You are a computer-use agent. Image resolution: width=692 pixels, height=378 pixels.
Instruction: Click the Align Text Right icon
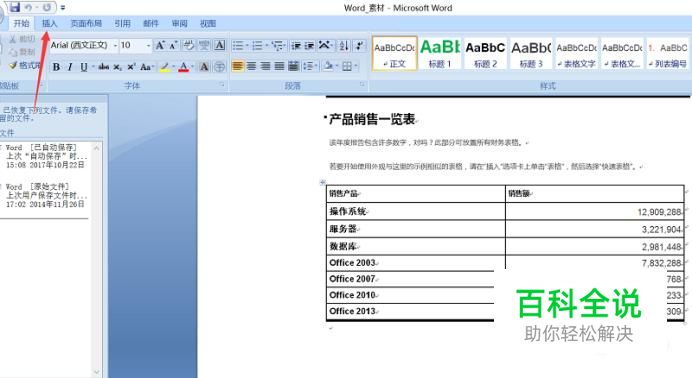point(266,67)
